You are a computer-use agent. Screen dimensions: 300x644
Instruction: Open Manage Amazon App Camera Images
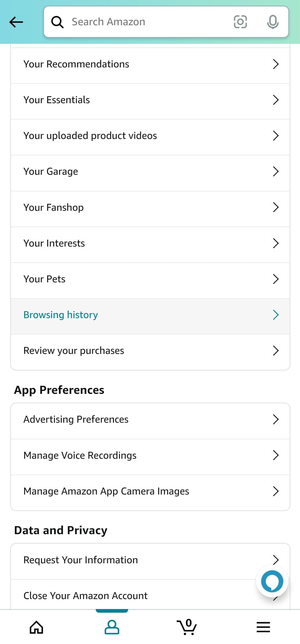coord(106,491)
